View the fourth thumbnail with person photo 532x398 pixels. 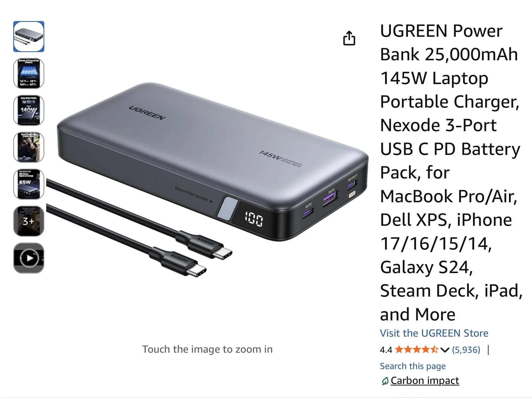point(29,147)
